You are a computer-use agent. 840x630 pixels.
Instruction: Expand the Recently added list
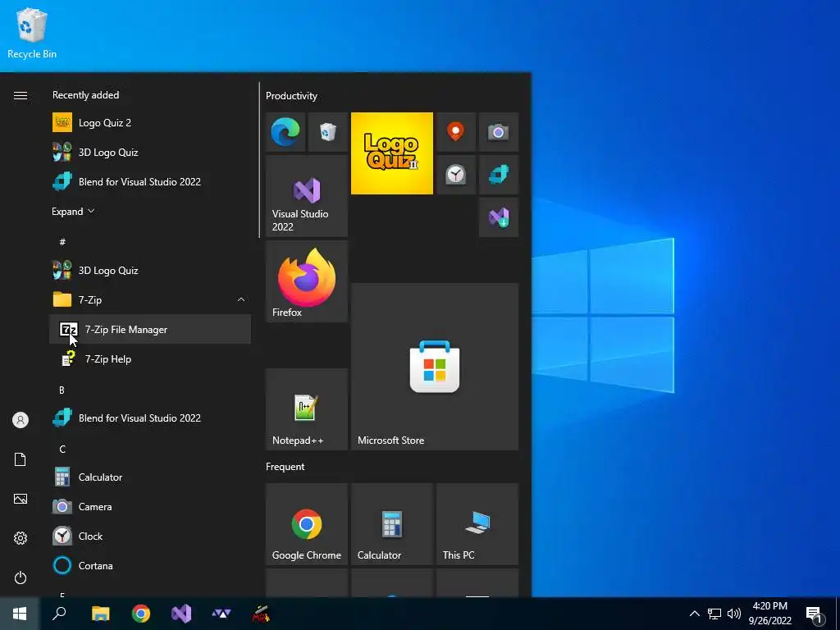pyautogui.click(x=73, y=211)
